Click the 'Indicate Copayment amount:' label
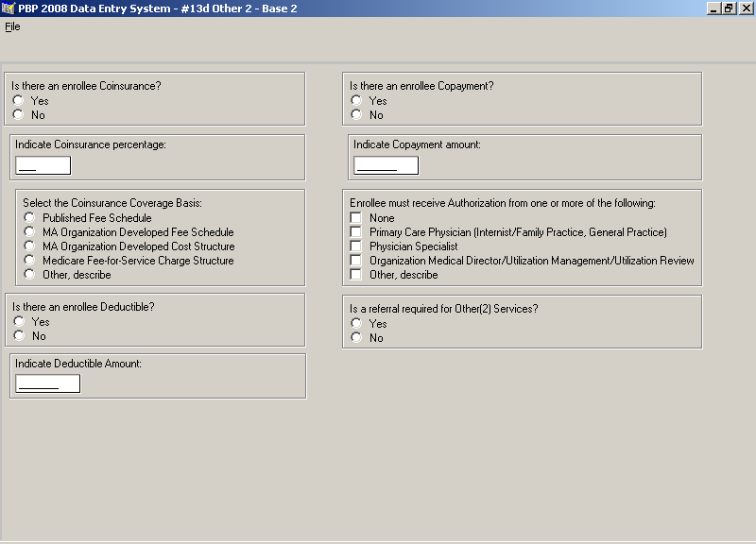756x544 pixels. coord(417,144)
